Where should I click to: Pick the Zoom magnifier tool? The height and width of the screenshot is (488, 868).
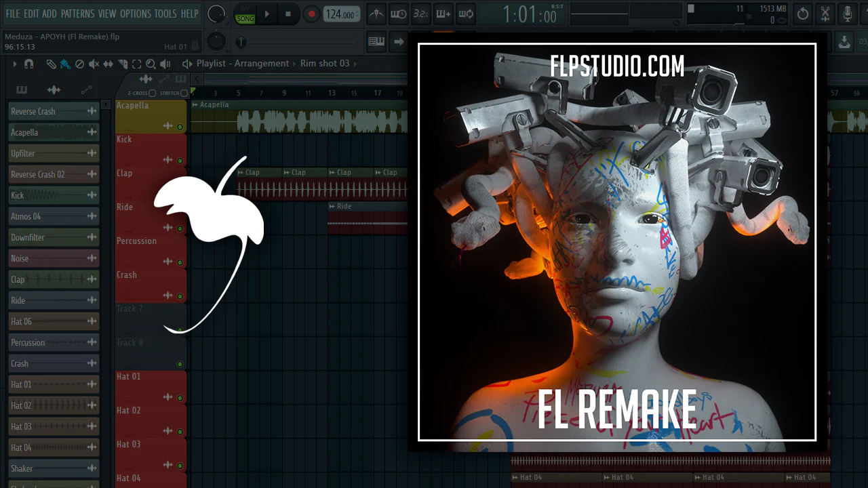[151, 64]
